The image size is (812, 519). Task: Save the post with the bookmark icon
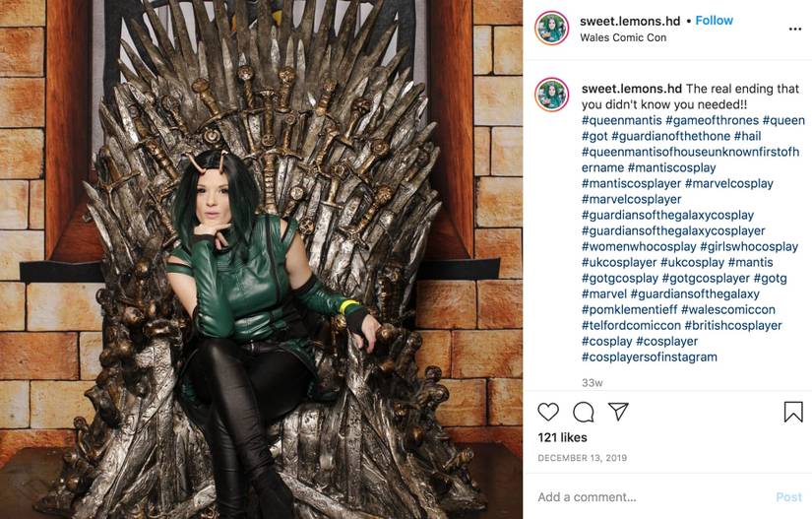click(793, 413)
